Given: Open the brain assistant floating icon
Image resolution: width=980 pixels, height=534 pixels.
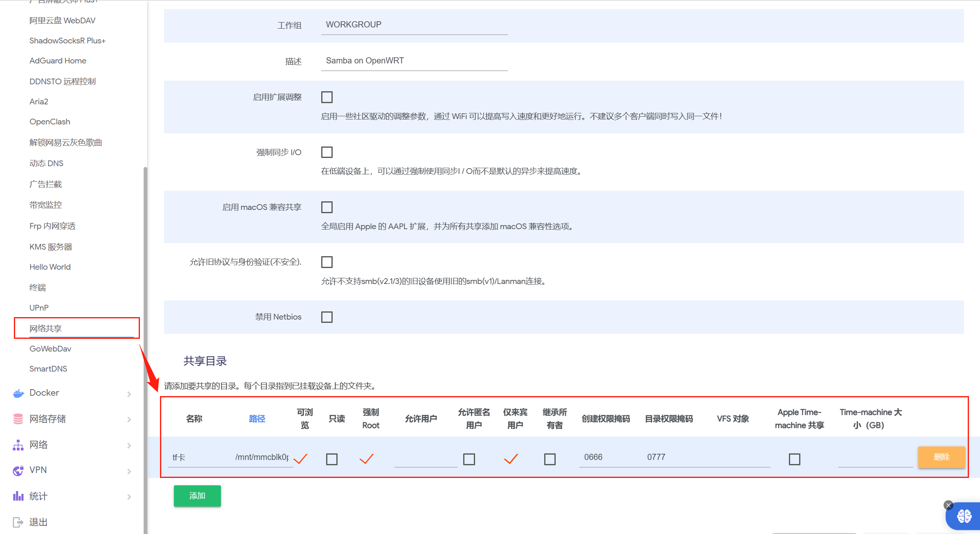Looking at the screenshot, I should tap(964, 516).
